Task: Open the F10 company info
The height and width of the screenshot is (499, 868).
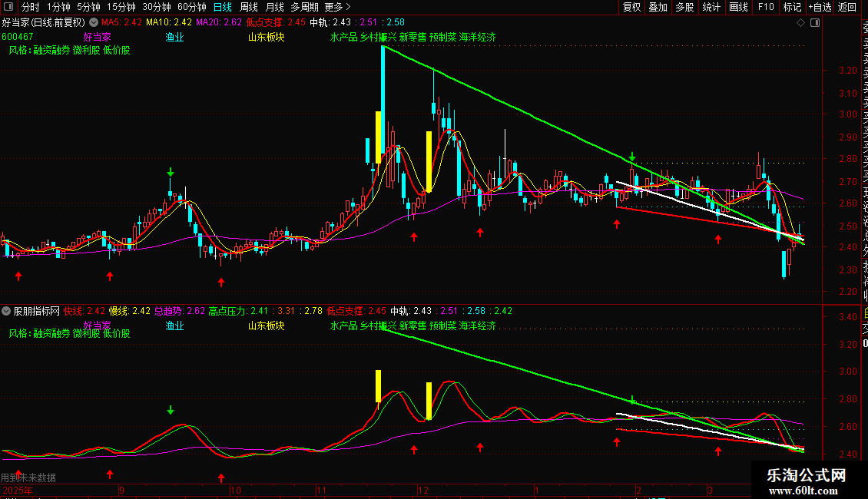Action: [766, 7]
